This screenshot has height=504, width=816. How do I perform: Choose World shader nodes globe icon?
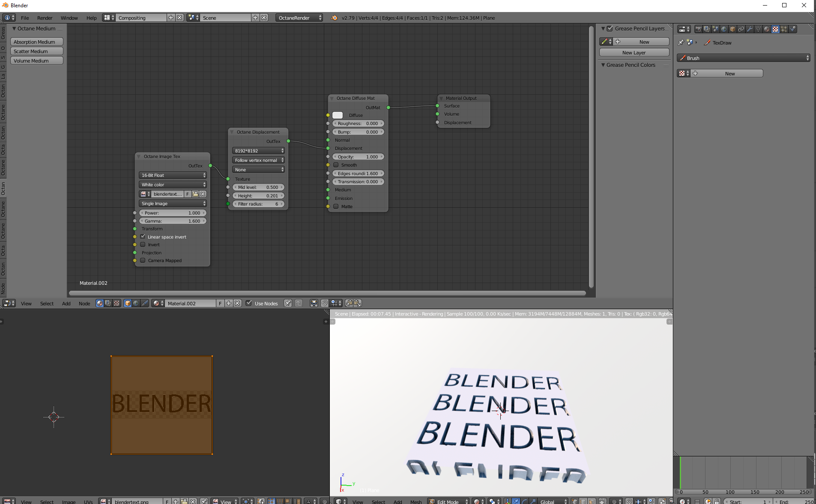136,303
